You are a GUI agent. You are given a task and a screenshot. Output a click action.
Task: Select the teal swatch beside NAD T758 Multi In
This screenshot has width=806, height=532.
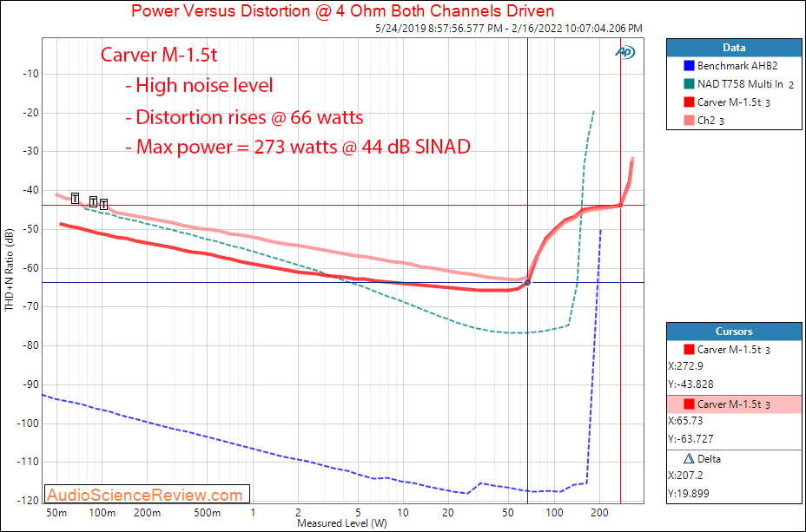point(689,83)
